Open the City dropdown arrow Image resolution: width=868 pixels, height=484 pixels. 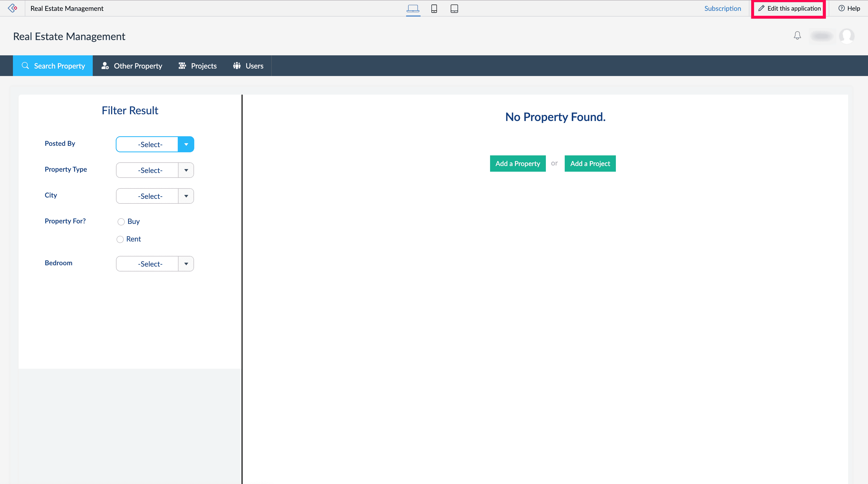pyautogui.click(x=186, y=196)
